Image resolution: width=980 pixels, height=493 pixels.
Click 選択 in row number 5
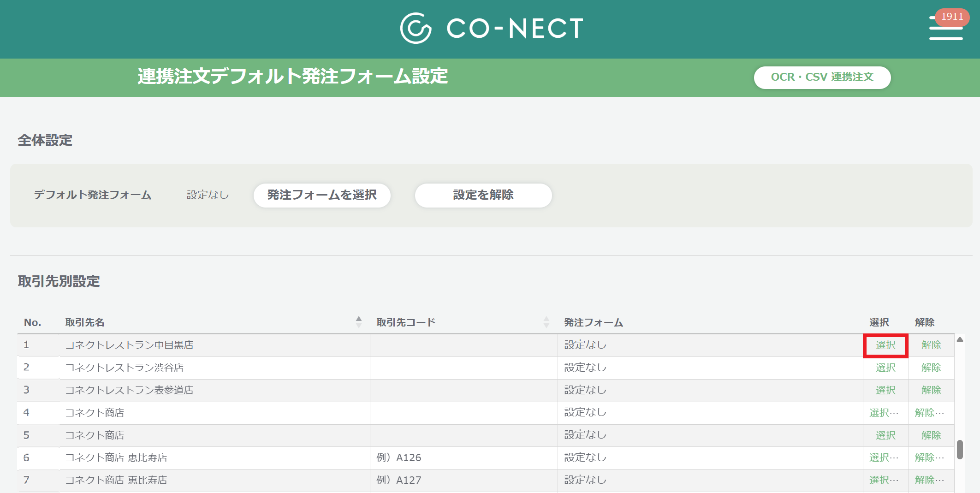point(885,435)
